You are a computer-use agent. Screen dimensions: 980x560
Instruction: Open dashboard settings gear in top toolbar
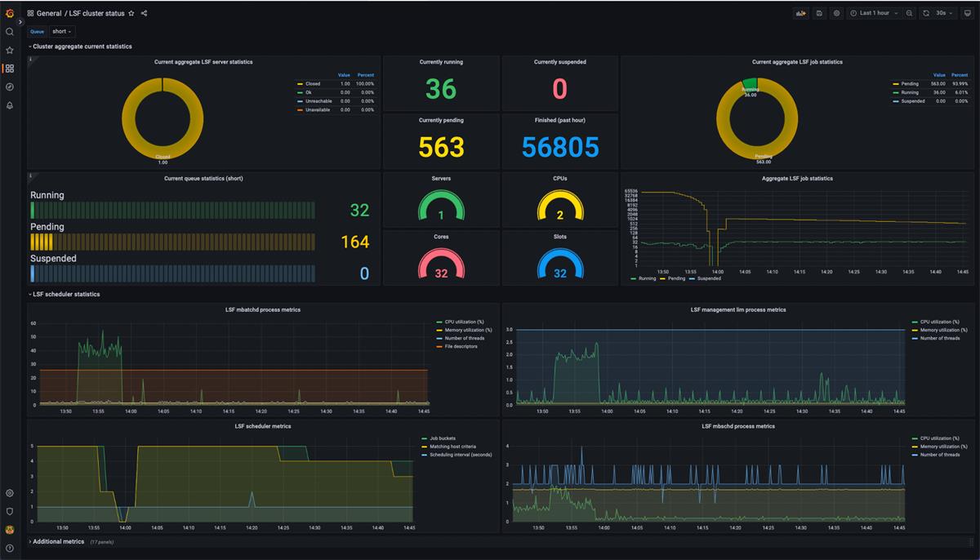(x=835, y=13)
